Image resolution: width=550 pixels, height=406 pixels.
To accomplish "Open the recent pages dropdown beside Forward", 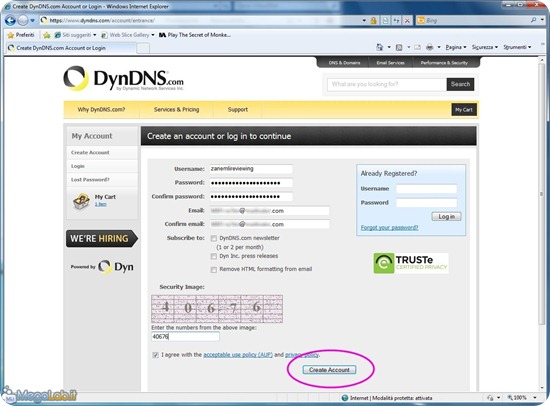I will click(x=32, y=21).
